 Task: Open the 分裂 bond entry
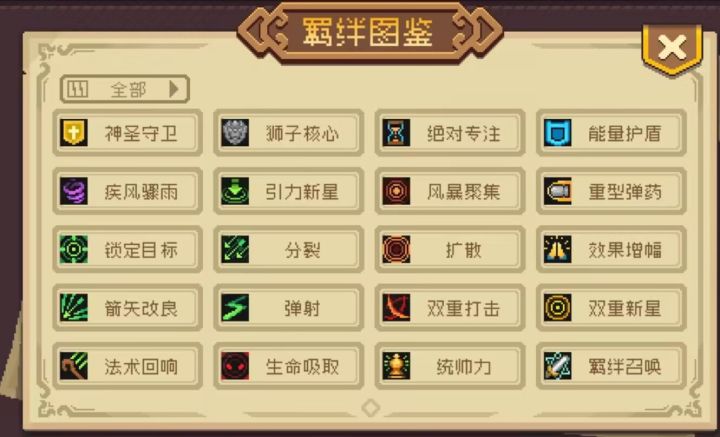(x=288, y=249)
